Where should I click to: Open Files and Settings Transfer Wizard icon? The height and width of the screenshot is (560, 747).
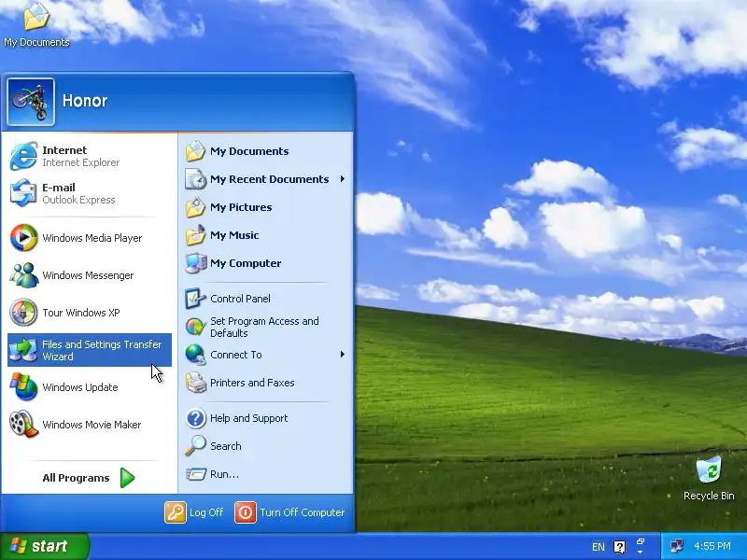coord(23,350)
